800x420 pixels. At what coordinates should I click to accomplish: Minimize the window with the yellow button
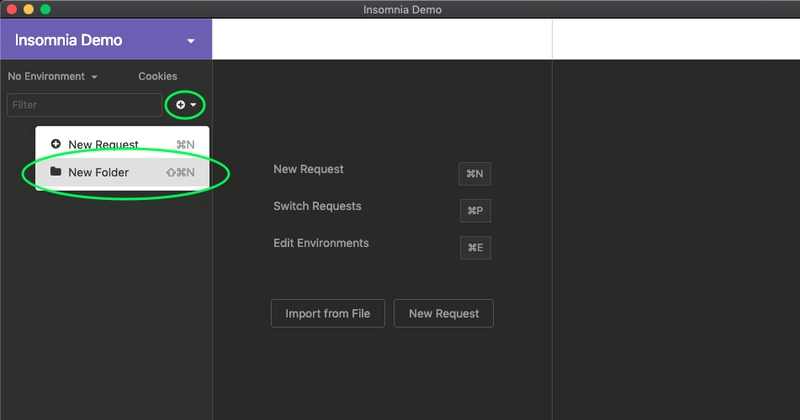coord(29,9)
